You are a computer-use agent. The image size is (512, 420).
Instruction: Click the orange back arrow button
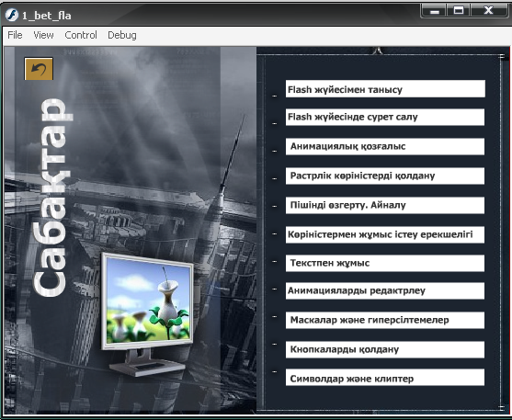point(39,69)
